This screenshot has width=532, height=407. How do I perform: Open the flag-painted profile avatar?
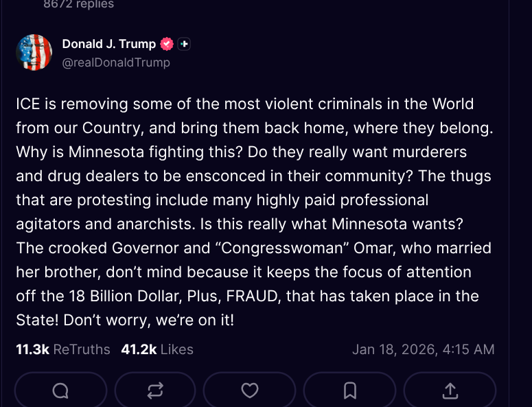pyautogui.click(x=34, y=52)
